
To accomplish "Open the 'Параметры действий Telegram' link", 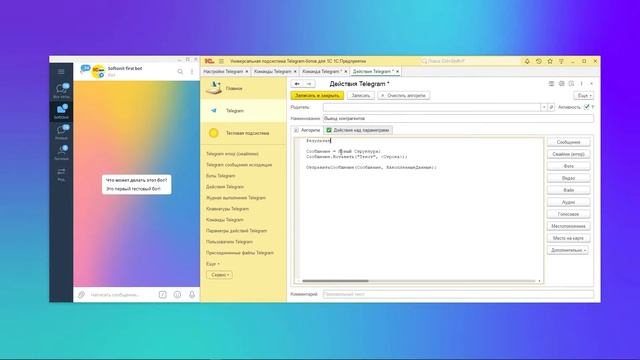I will tap(236, 231).
